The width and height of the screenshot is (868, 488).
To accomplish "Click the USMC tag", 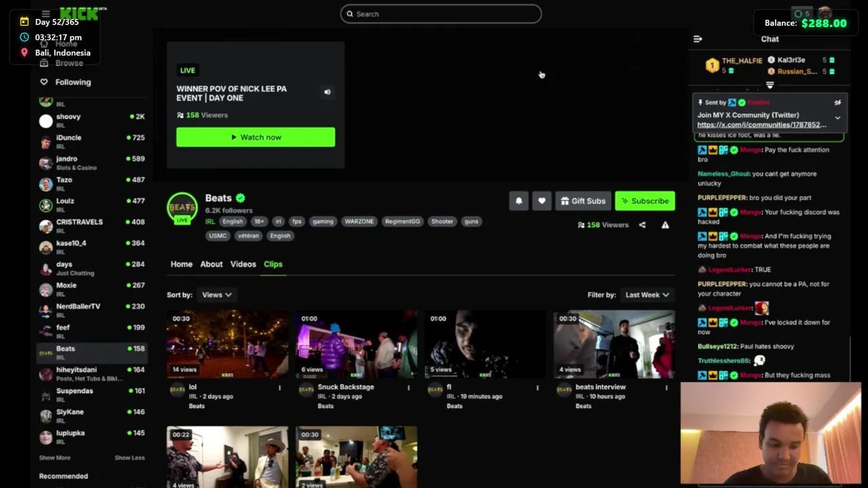I will pos(218,236).
